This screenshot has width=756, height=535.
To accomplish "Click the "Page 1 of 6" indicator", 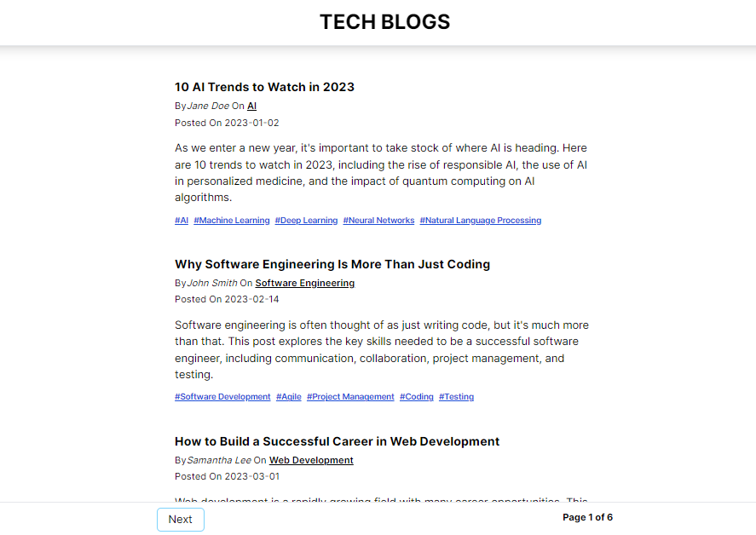I will click(587, 517).
